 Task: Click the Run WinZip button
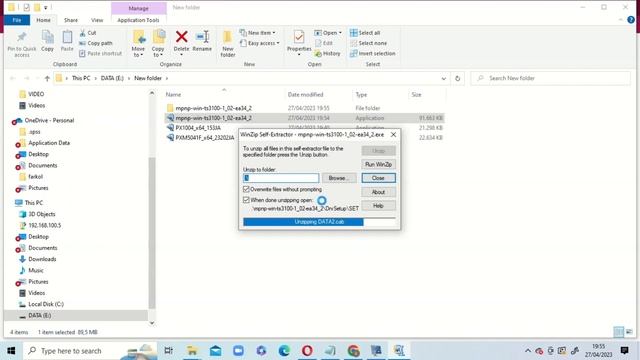coord(378,164)
